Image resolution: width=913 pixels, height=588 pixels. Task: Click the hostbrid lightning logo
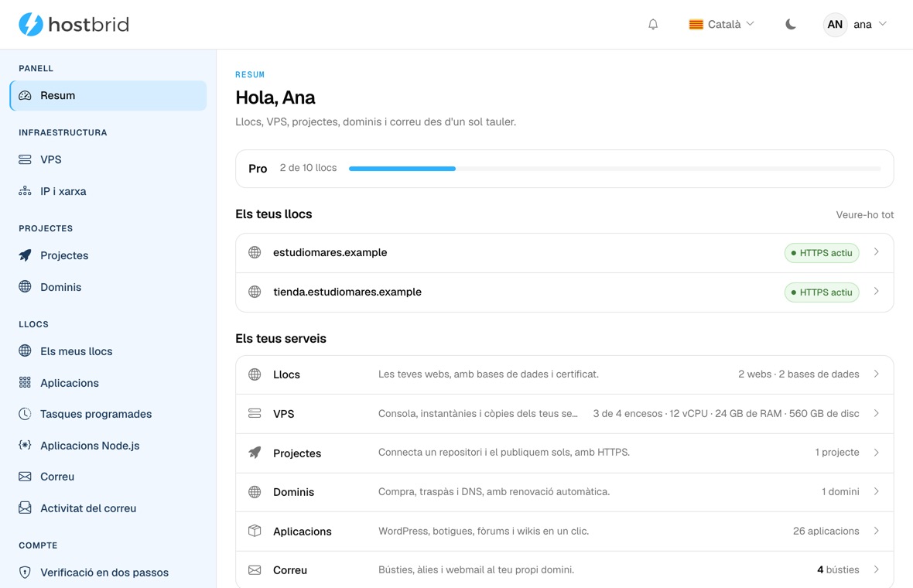[31, 25]
